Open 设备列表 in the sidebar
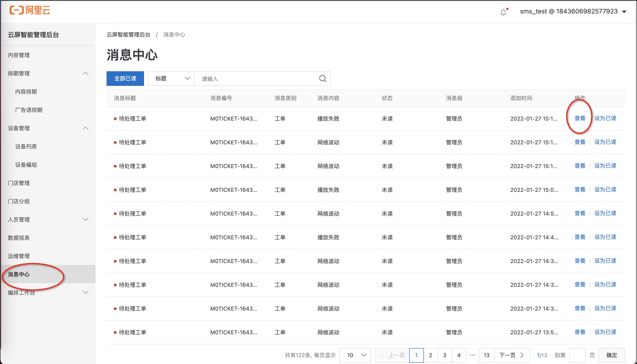Viewport: 637px width, 364px height. (x=26, y=146)
